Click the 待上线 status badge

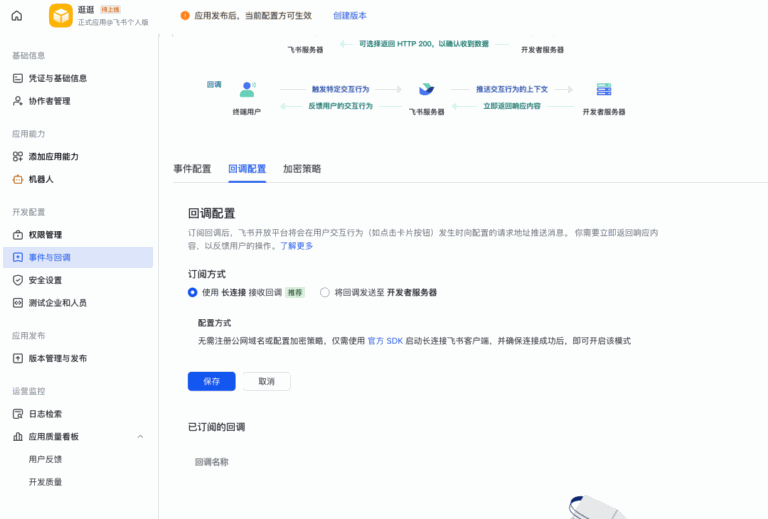coord(110,10)
